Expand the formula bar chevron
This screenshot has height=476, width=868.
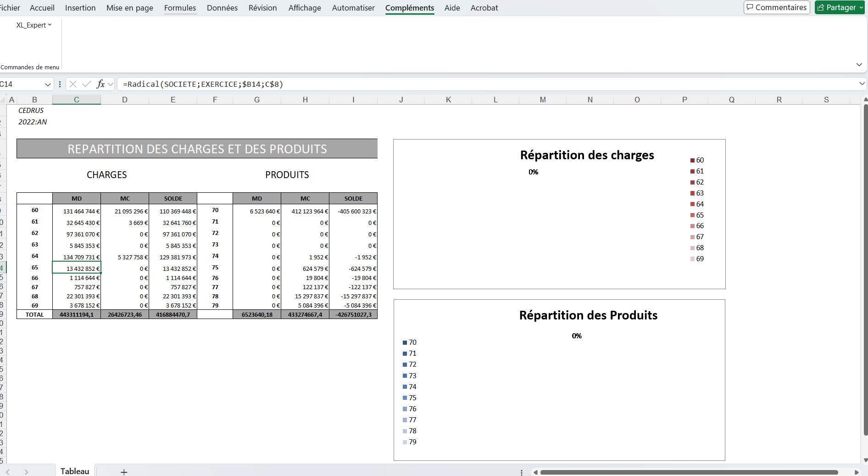point(862,84)
